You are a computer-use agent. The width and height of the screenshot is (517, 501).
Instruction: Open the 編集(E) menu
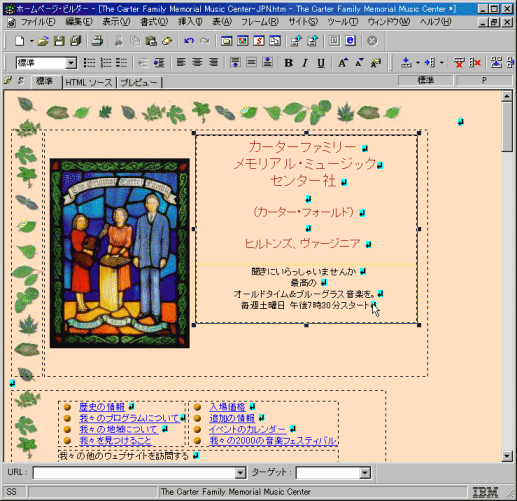pyautogui.click(x=79, y=22)
